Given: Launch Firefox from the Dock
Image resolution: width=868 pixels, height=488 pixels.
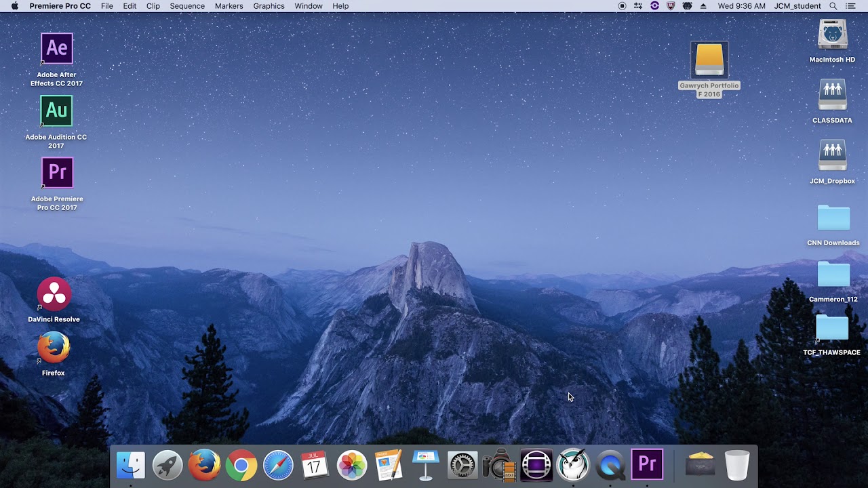Looking at the screenshot, I should click(x=204, y=465).
